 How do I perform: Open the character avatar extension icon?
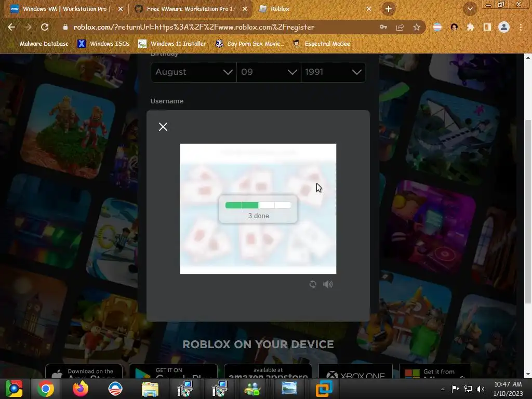click(x=454, y=27)
